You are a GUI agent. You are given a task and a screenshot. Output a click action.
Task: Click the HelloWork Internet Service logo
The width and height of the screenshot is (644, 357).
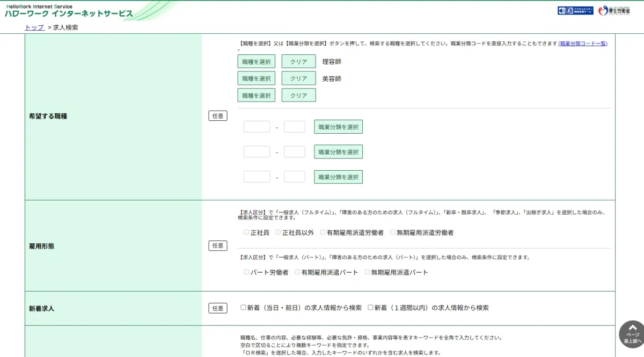point(69,11)
